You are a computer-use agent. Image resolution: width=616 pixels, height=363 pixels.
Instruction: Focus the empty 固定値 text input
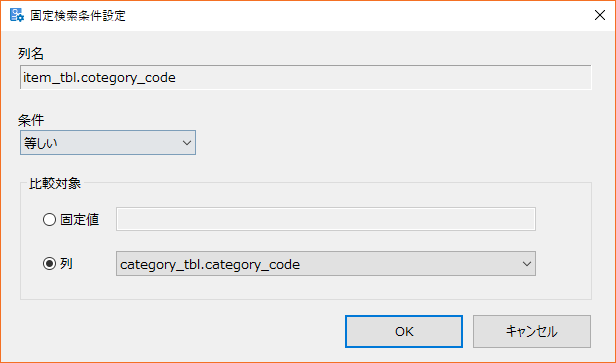pyautogui.click(x=326, y=219)
